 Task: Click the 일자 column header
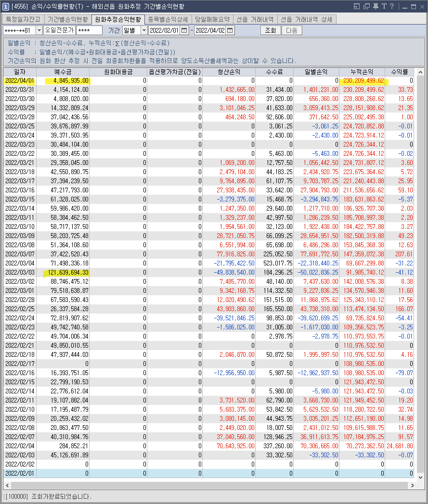coord(20,72)
